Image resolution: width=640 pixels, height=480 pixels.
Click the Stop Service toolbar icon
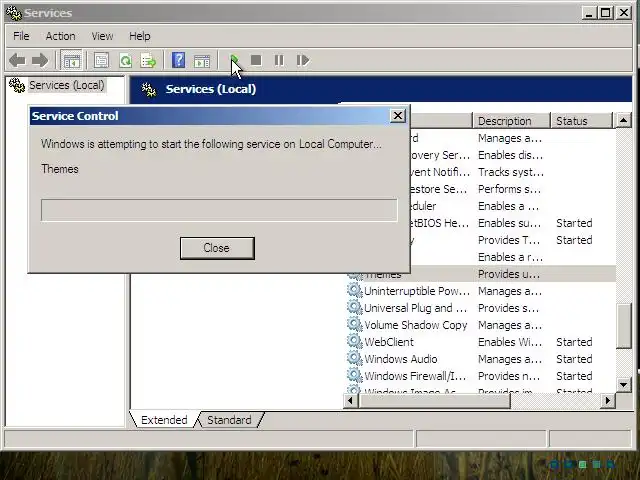pyautogui.click(x=256, y=60)
